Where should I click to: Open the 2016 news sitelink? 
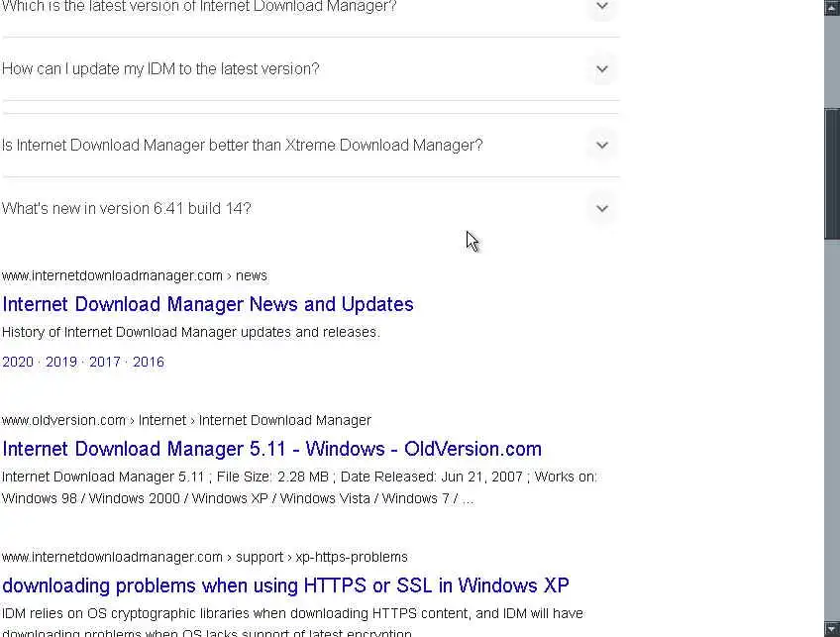(x=149, y=363)
